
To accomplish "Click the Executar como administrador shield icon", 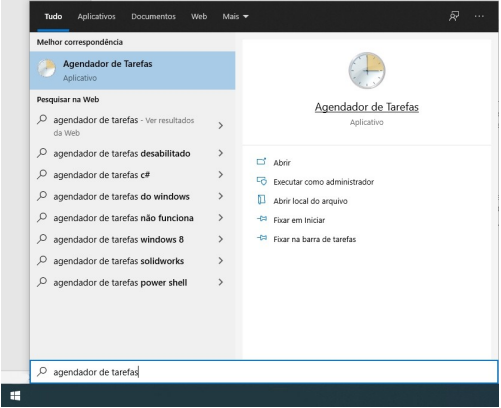I will (262, 181).
